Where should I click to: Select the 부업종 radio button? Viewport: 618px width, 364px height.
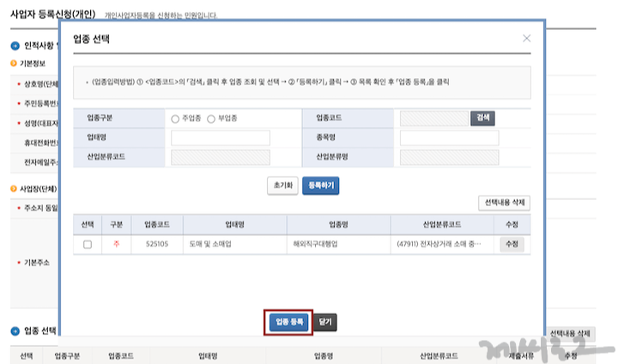tap(211, 118)
